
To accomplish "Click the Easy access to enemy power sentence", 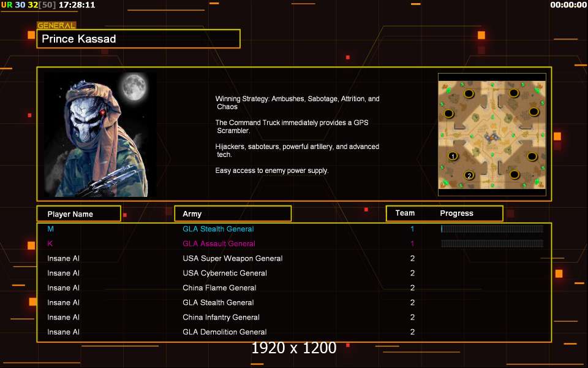I will (272, 171).
